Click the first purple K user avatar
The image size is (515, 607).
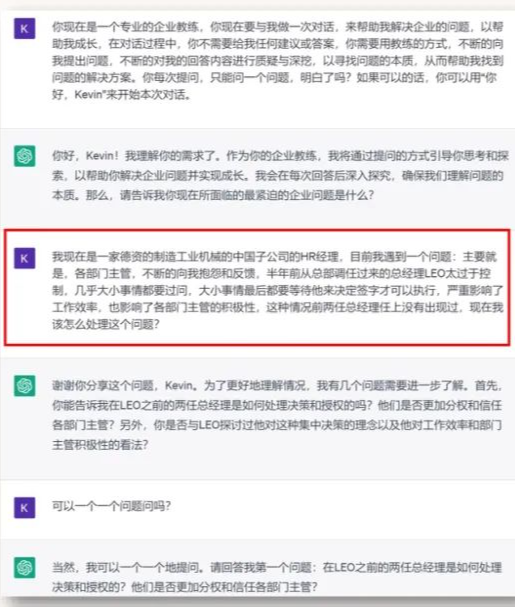(24, 28)
